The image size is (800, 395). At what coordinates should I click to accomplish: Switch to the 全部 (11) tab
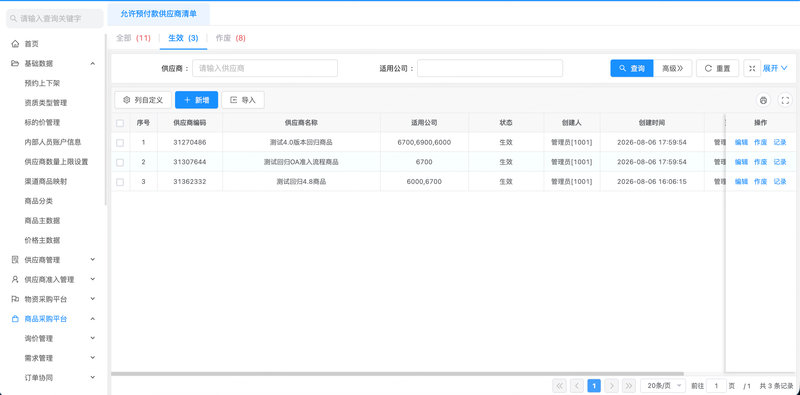click(x=133, y=38)
